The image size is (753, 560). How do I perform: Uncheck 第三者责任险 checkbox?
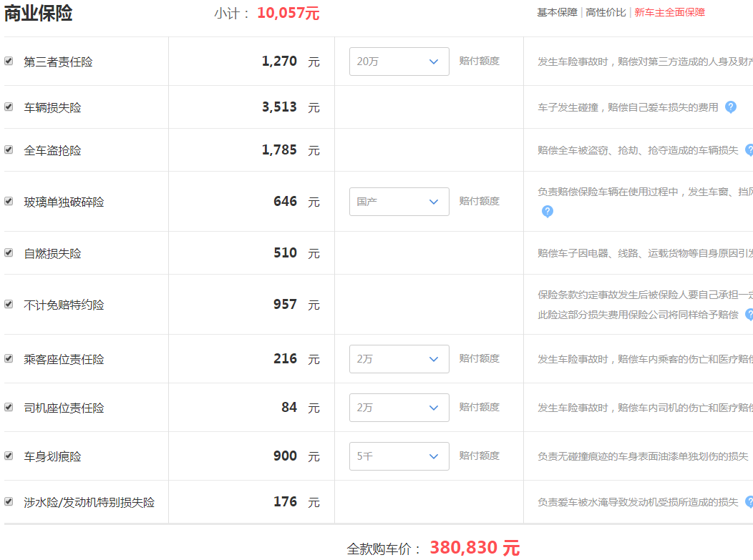(x=9, y=61)
